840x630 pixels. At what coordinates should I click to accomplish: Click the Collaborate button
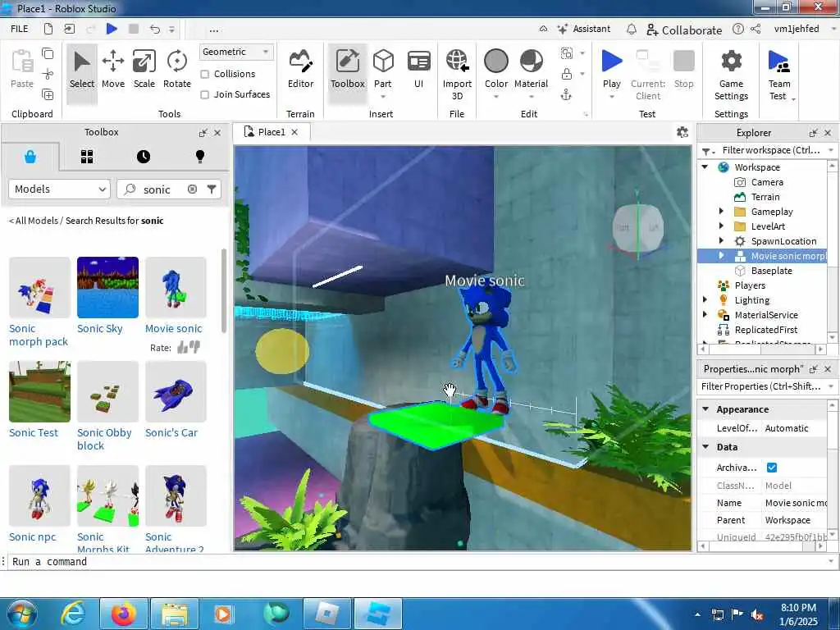tap(684, 30)
